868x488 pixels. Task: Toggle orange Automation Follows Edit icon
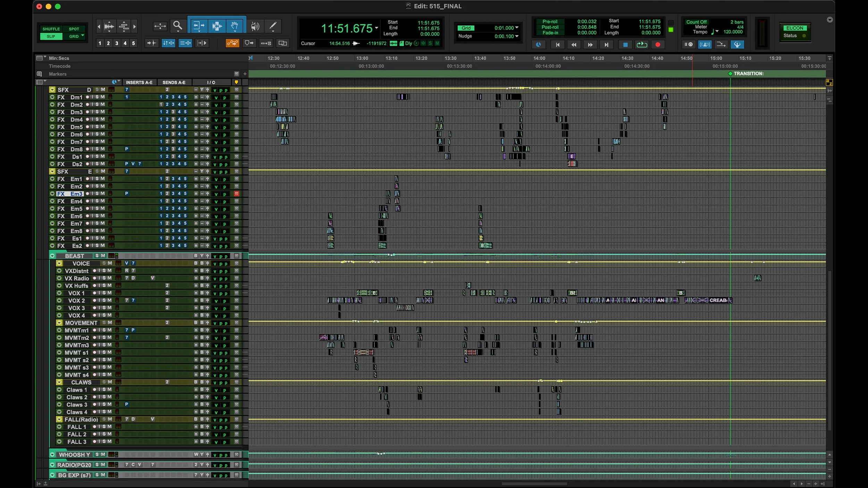[x=232, y=43]
